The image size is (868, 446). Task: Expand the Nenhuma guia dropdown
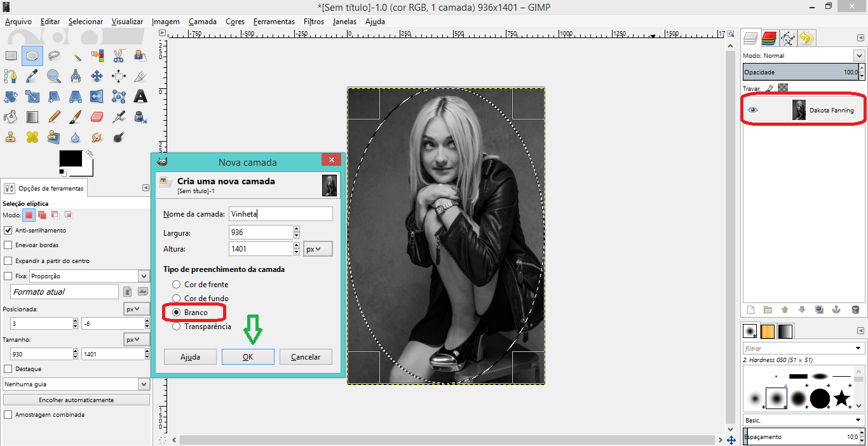pyautogui.click(x=144, y=384)
